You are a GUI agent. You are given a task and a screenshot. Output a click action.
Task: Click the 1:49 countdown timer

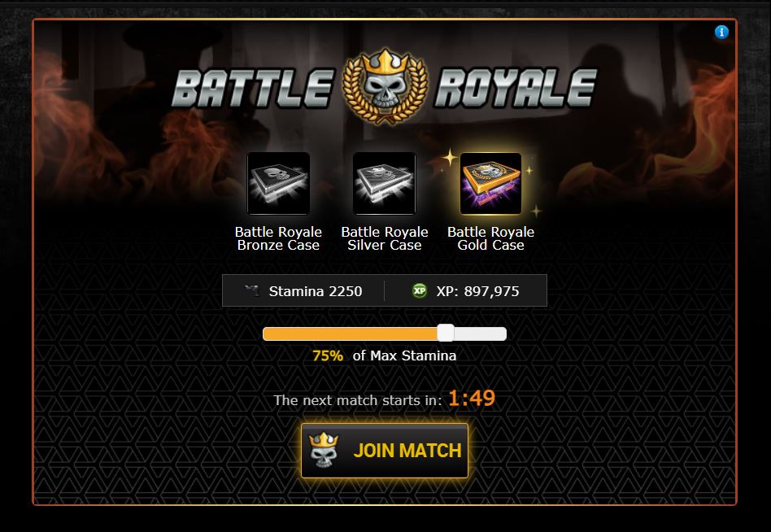click(x=472, y=398)
